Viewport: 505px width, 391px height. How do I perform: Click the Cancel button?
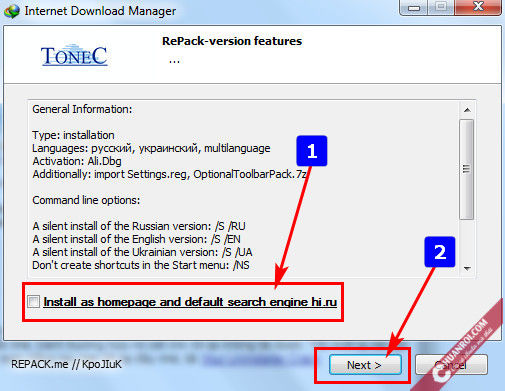pyautogui.click(x=451, y=365)
